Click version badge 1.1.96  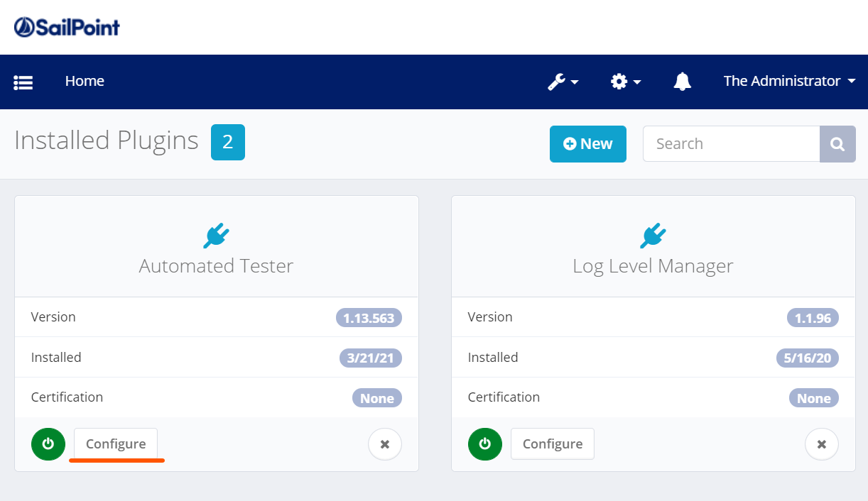click(813, 318)
